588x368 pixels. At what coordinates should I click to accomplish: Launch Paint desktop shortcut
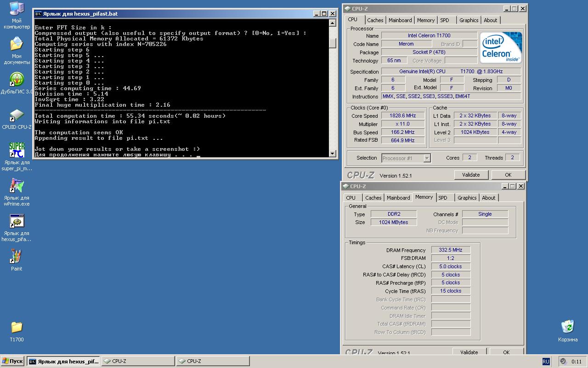[17, 259]
